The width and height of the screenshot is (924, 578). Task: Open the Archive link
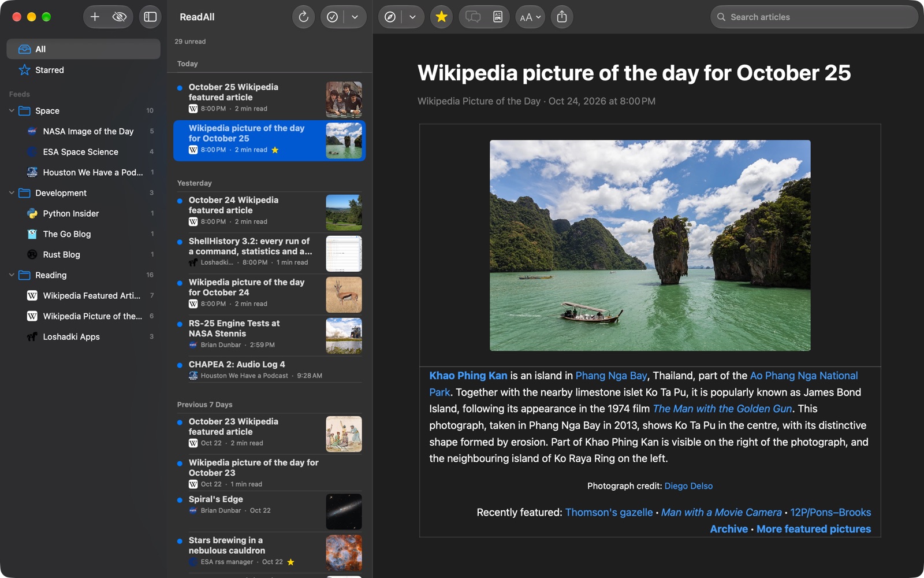pos(729,528)
